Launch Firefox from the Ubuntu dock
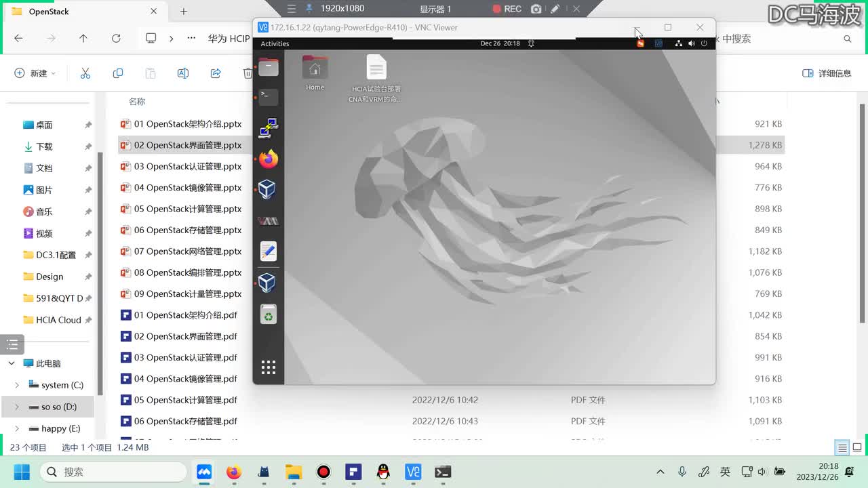The width and height of the screenshot is (868, 488). pyautogui.click(x=269, y=159)
